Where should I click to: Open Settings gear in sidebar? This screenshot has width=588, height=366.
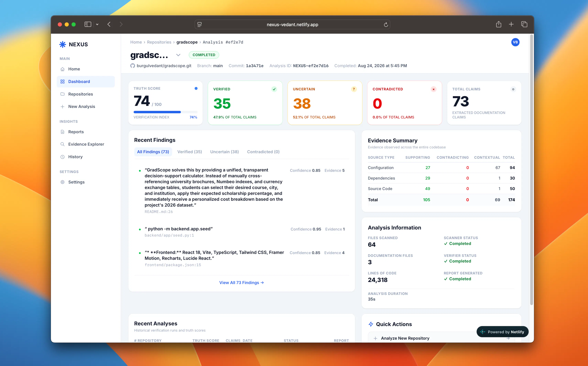pos(86,182)
